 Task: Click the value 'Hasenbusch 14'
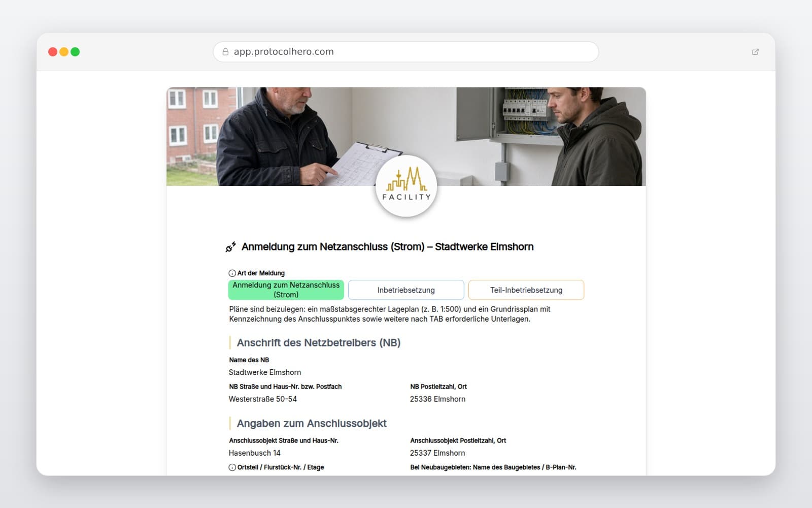pos(255,453)
